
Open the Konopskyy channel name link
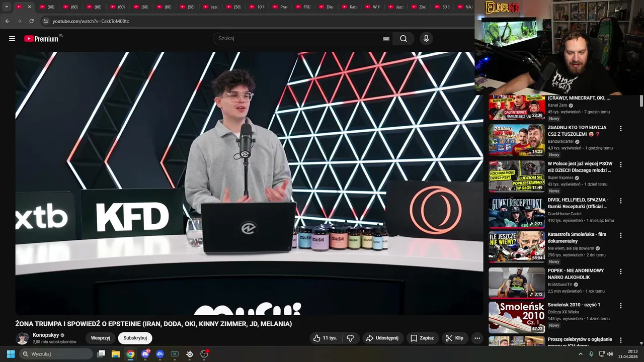point(46,335)
